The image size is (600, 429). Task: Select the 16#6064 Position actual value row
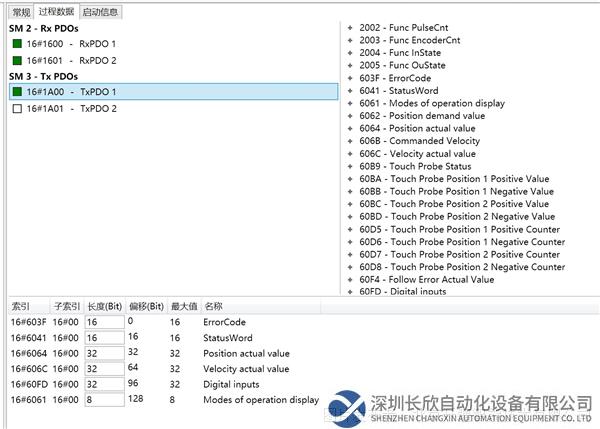click(x=150, y=353)
